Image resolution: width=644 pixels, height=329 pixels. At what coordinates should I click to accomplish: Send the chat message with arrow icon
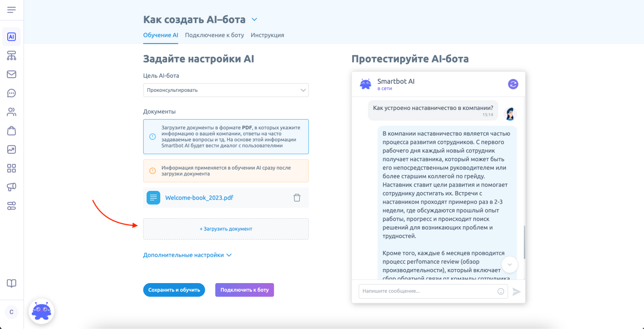517,292
